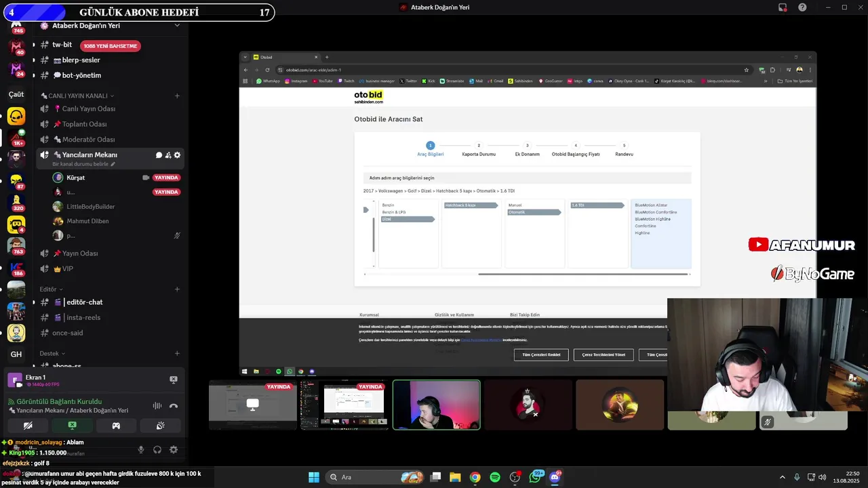Open the first YAYINDA stream thumbnail
The height and width of the screenshot is (488, 868).
tap(253, 405)
